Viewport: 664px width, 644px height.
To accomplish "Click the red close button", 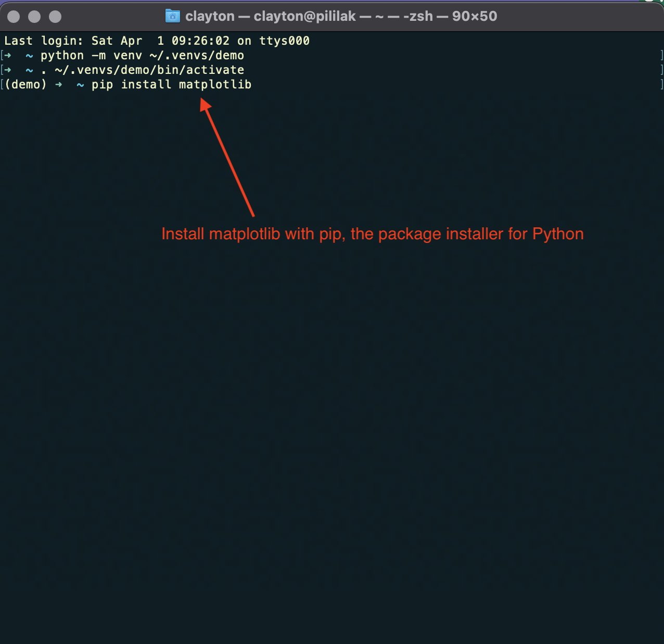I will click(x=13, y=16).
